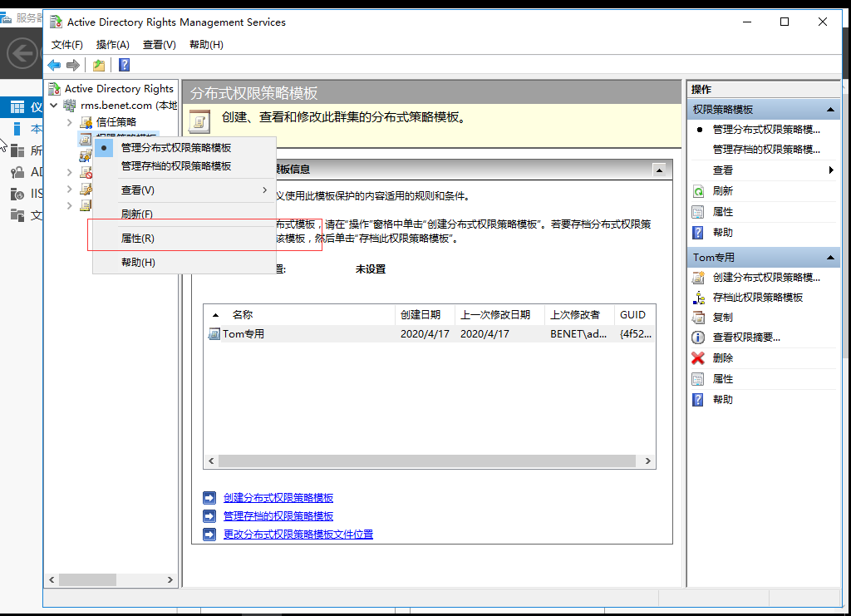Click the Back arrow toolbar icon
This screenshot has width=851, height=616.
(54, 65)
